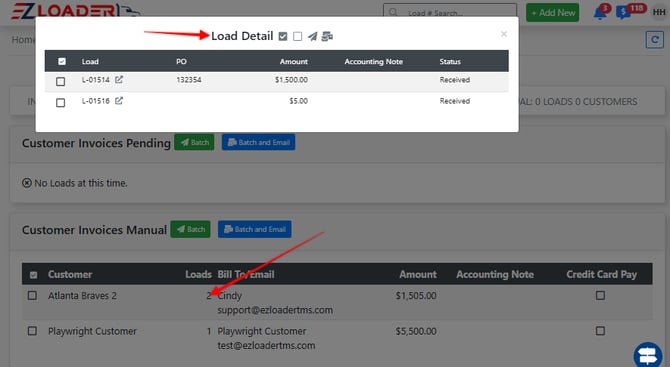Open the messages icon with 118 badge
This screenshot has width=670, height=367.
(x=623, y=13)
